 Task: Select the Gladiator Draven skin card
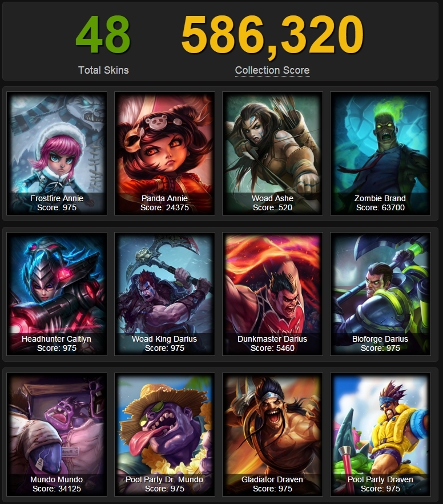(x=272, y=434)
